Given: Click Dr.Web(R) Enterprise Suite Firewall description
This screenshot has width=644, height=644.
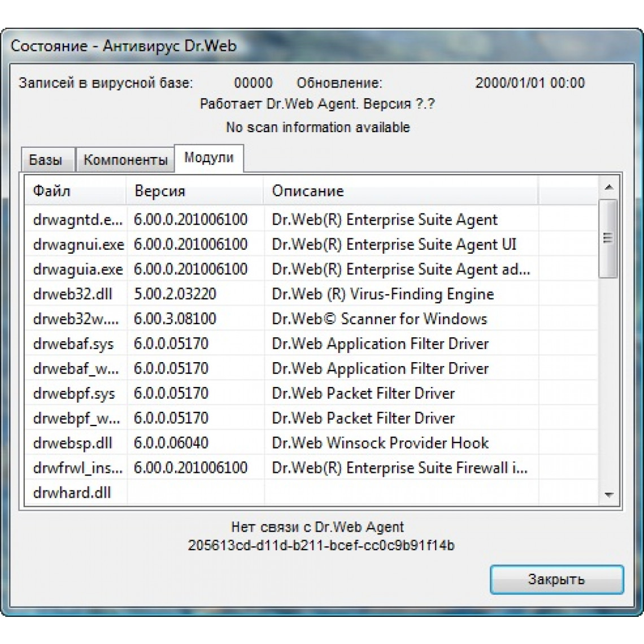Looking at the screenshot, I should point(399,468).
